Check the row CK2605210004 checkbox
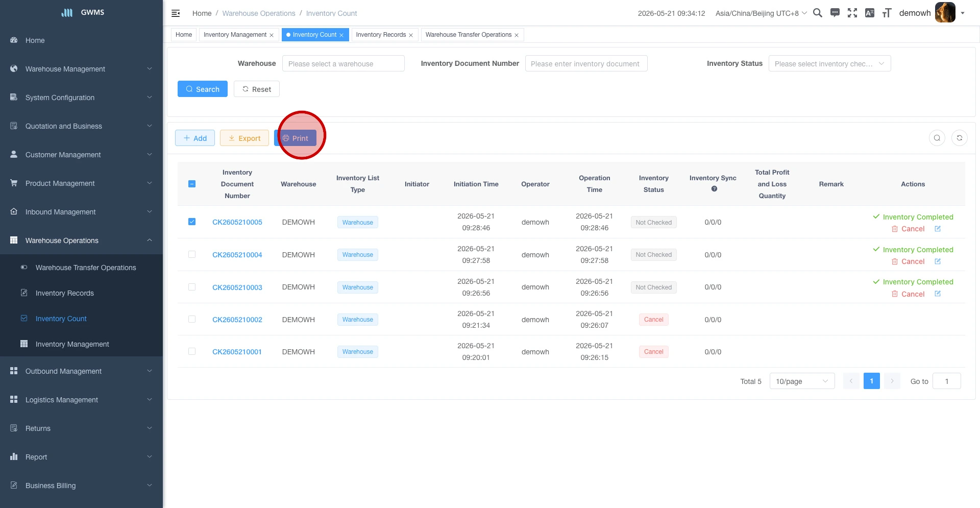Viewport: 980px width, 508px height. point(192,254)
